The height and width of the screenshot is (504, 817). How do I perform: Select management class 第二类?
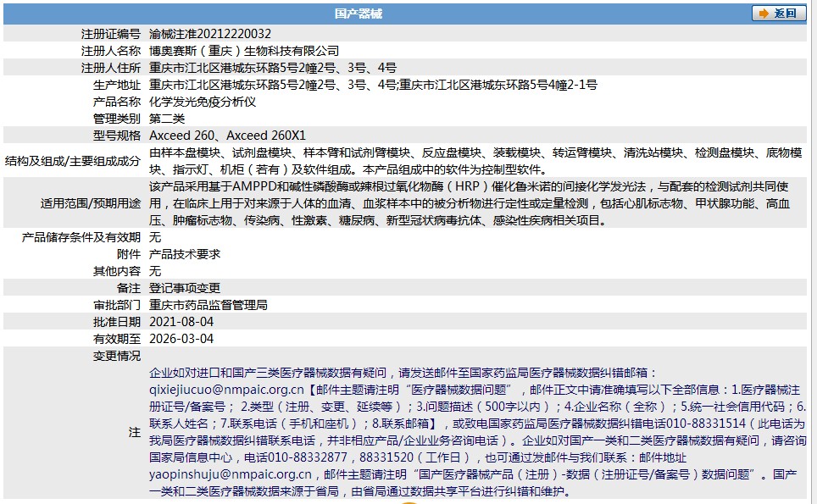pos(167,119)
